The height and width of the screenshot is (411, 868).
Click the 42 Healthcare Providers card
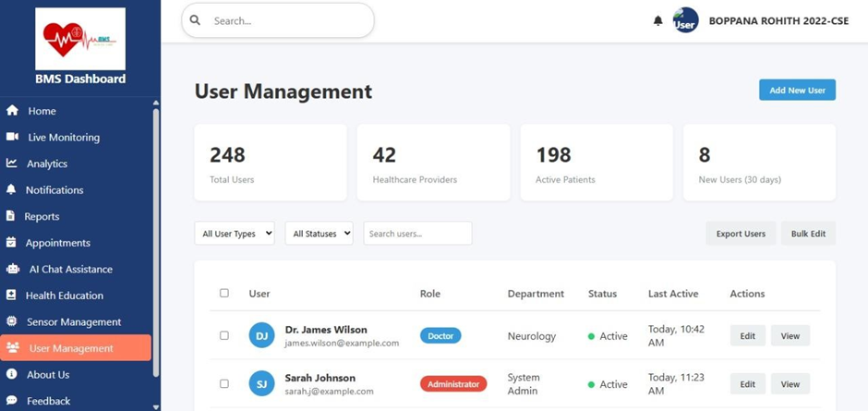click(x=433, y=163)
